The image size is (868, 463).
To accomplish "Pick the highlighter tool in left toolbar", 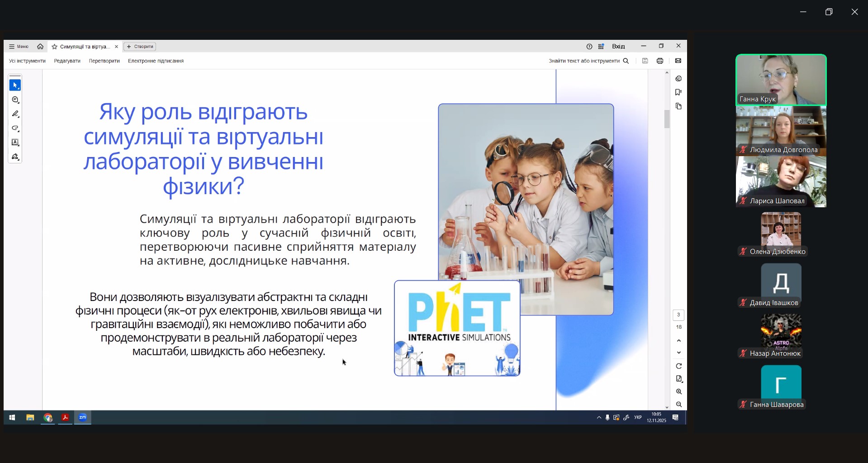I will tap(15, 114).
